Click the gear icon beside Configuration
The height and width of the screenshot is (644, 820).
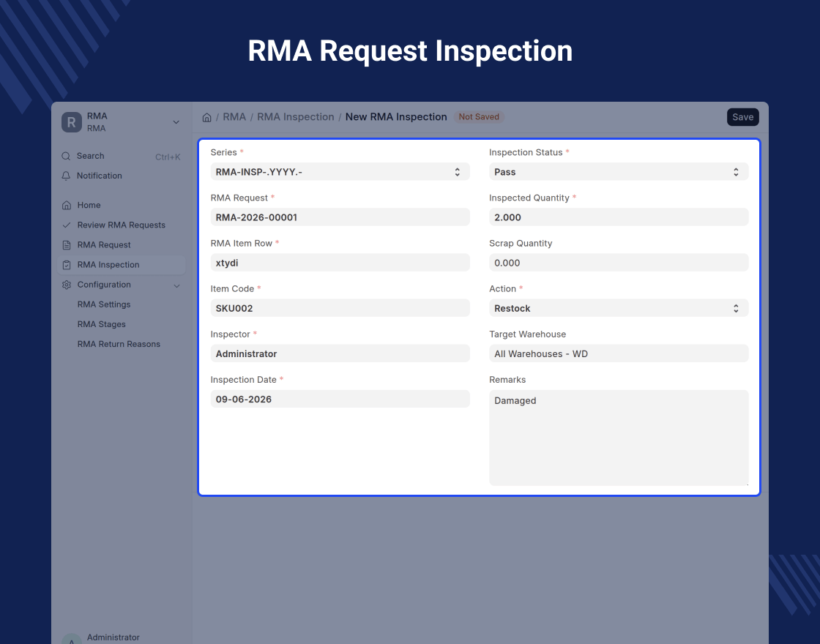pyautogui.click(x=67, y=285)
